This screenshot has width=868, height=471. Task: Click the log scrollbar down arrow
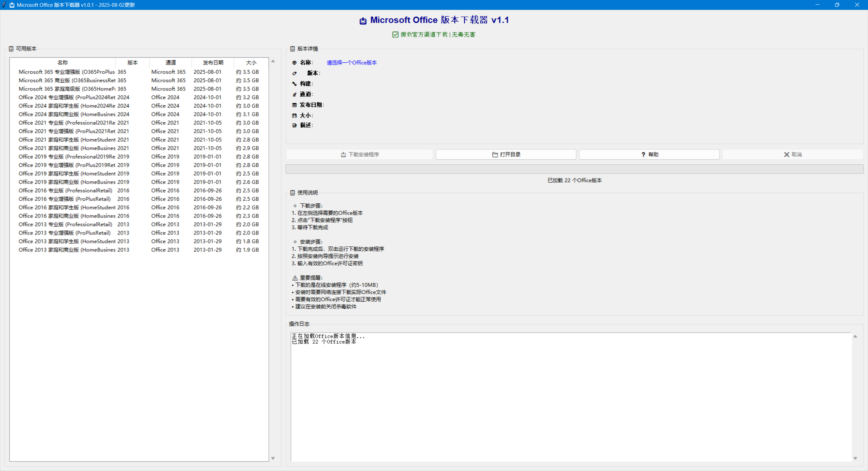[x=855, y=458]
